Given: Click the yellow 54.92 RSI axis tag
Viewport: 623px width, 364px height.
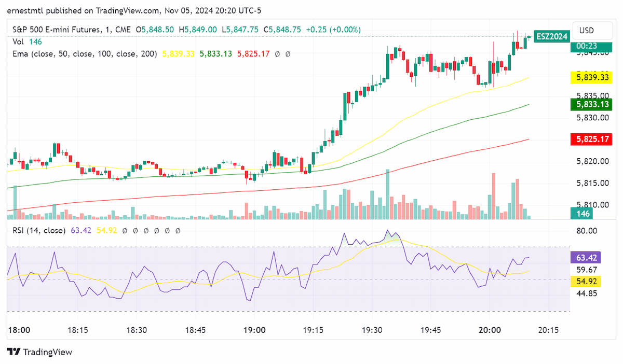Looking at the screenshot, I should [587, 282].
